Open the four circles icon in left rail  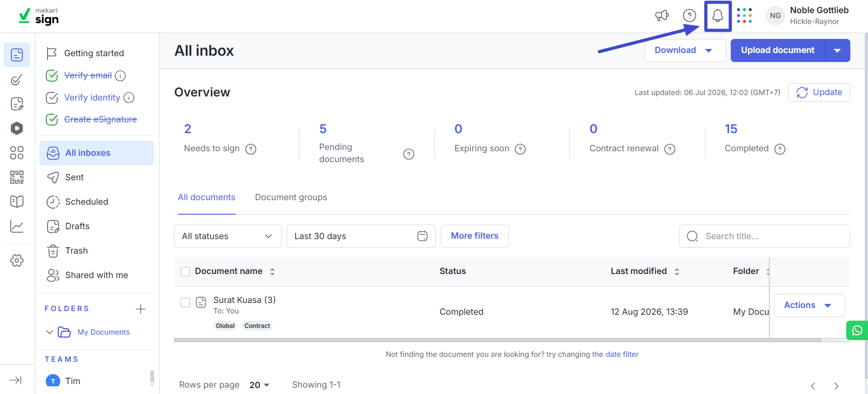tap(17, 153)
